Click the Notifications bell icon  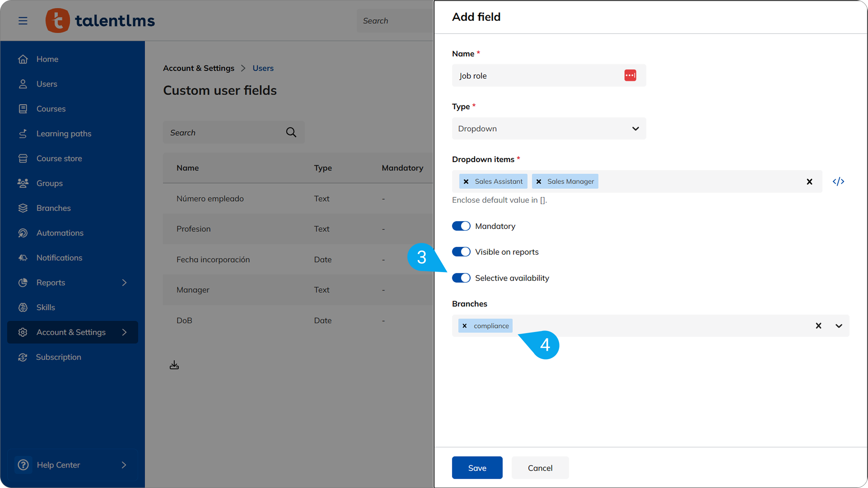click(x=23, y=257)
